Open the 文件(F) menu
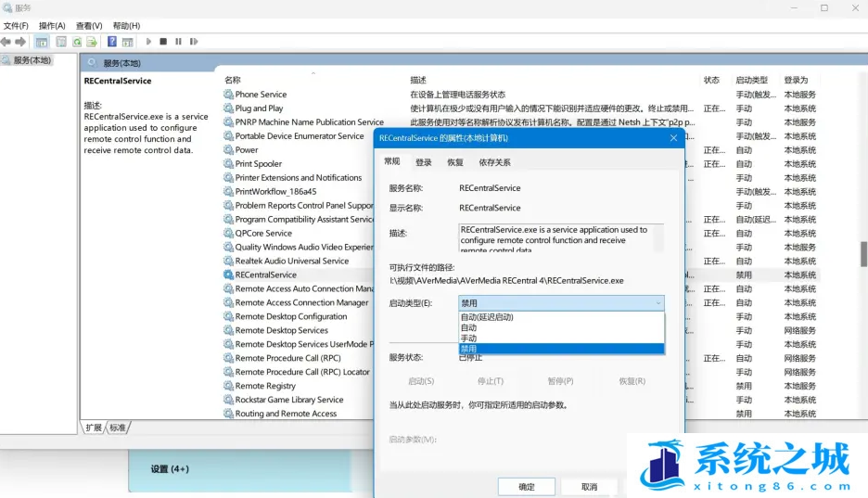The height and width of the screenshot is (498, 868). [x=16, y=25]
